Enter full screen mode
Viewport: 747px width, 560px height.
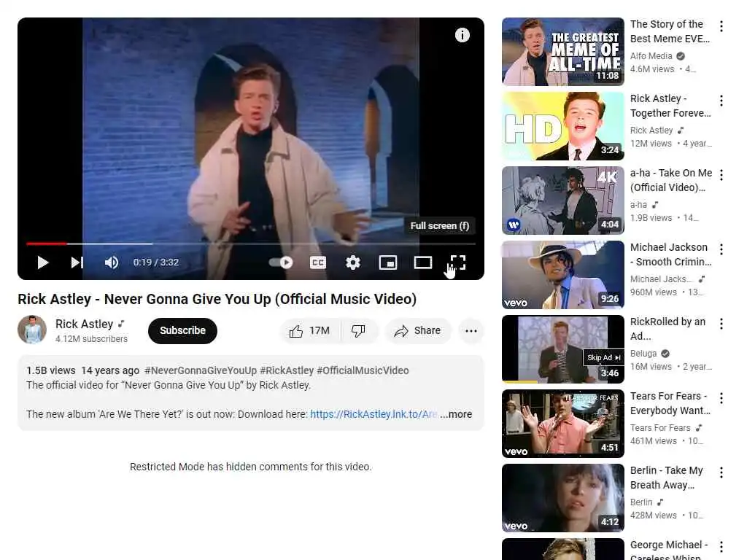pos(458,262)
